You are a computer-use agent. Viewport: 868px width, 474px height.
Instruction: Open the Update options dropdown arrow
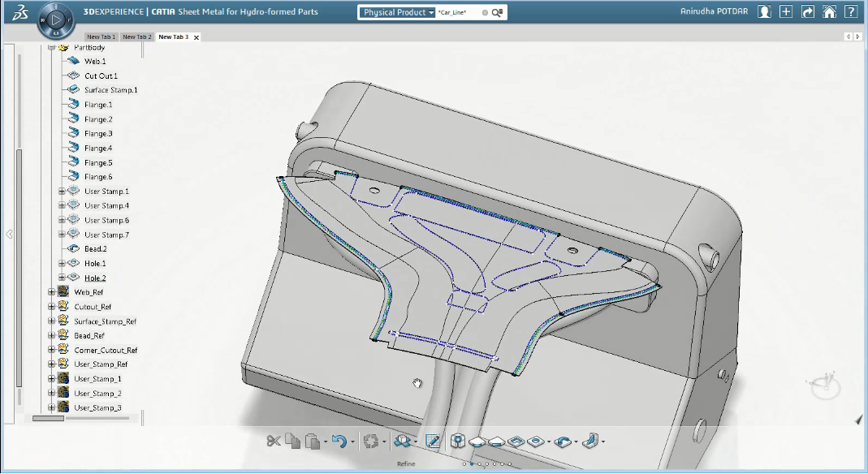(x=384, y=442)
